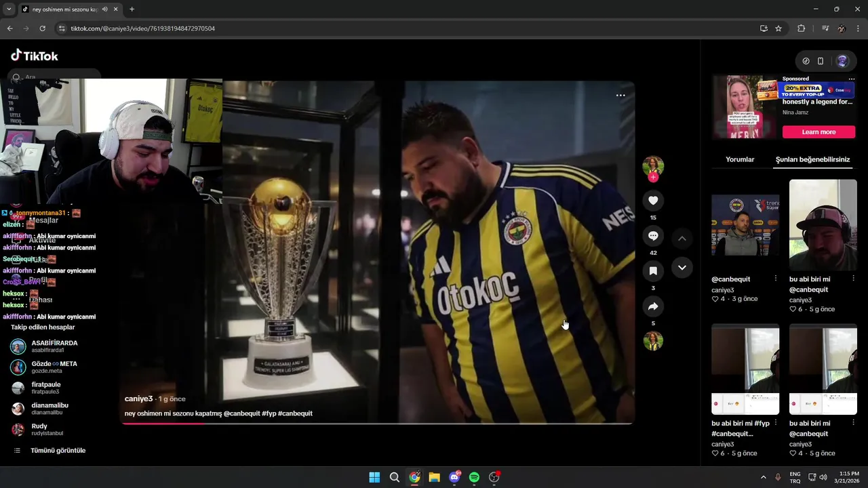This screenshot has width=868, height=488.
Task: Open the media control icon in Chrome toolbar
Action: (x=825, y=28)
